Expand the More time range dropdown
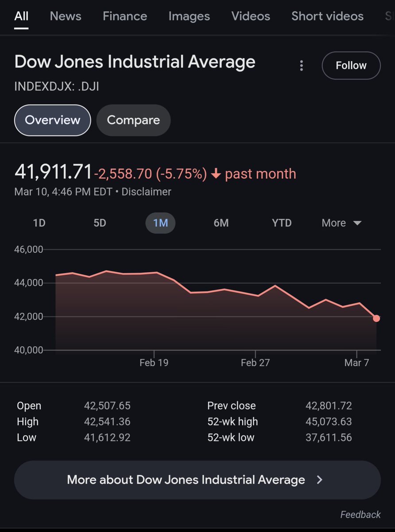395x532 pixels. click(341, 223)
